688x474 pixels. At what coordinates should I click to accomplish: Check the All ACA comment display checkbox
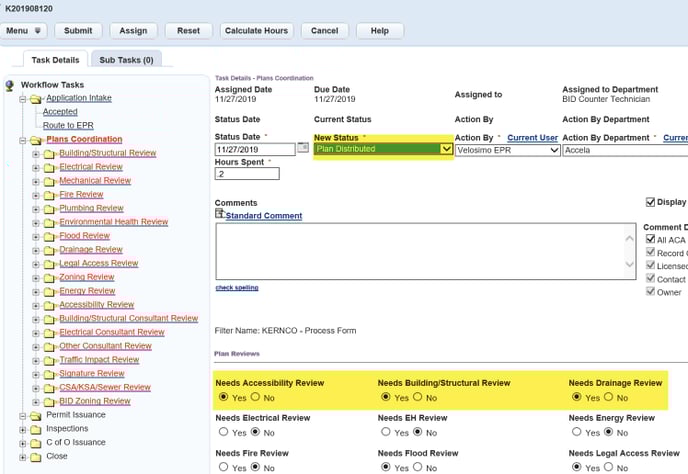650,240
